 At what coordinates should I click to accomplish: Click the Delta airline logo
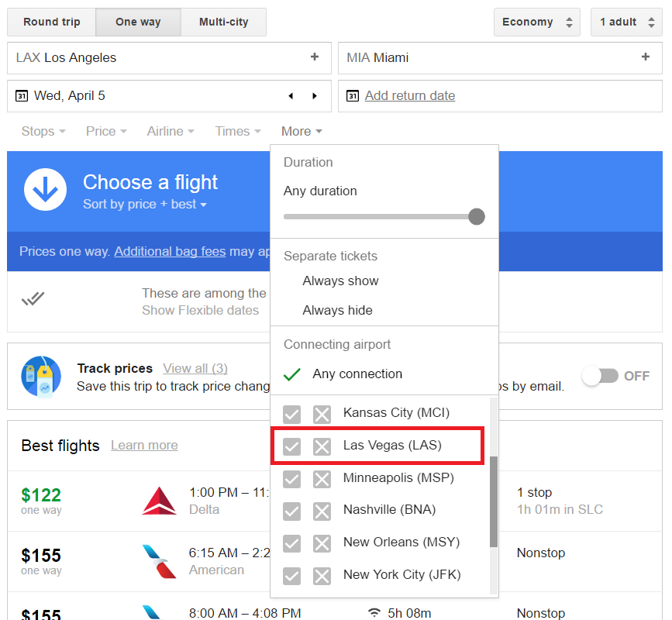pyautogui.click(x=160, y=501)
